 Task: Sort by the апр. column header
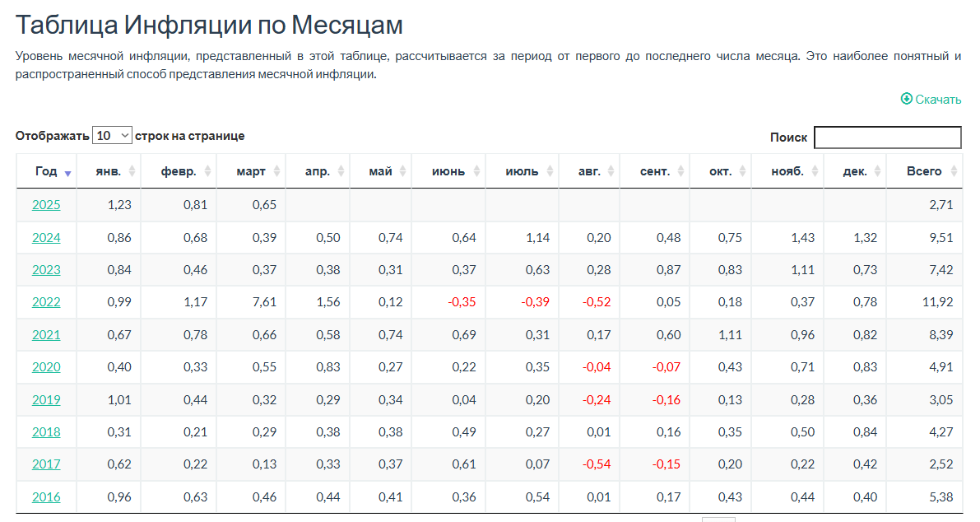pyautogui.click(x=318, y=170)
